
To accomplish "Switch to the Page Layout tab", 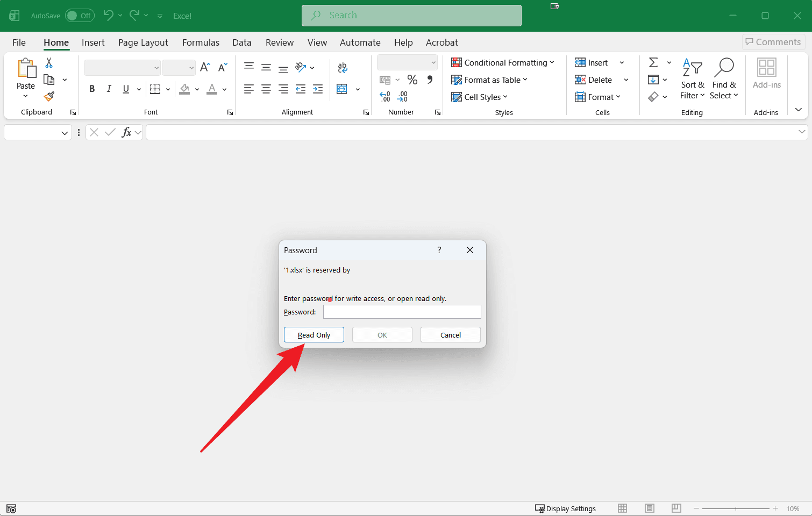I will point(143,42).
